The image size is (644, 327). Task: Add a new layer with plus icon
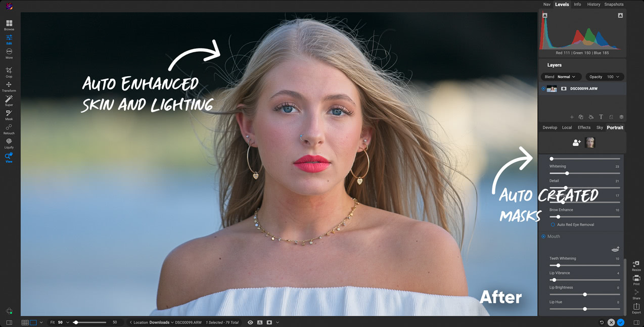pyautogui.click(x=572, y=117)
